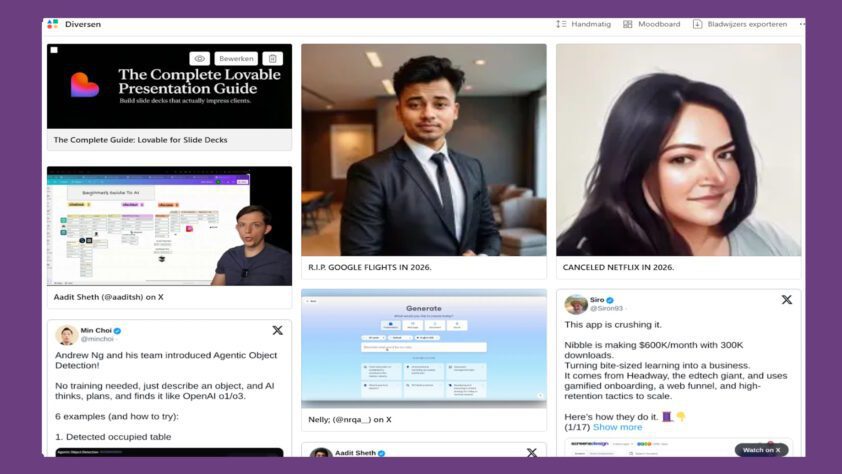Tick the checkbox on the Lovable card
The height and width of the screenshot is (474, 842).
(x=54, y=50)
